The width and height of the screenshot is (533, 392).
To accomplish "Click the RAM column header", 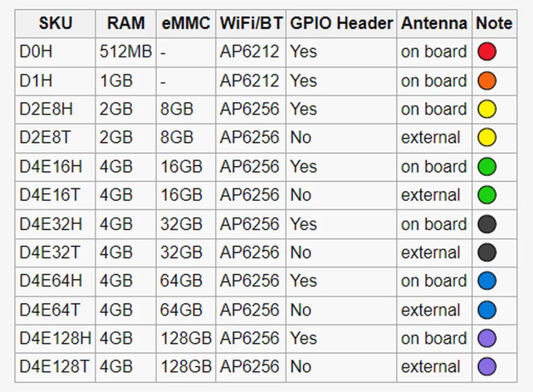I will coord(126,23).
